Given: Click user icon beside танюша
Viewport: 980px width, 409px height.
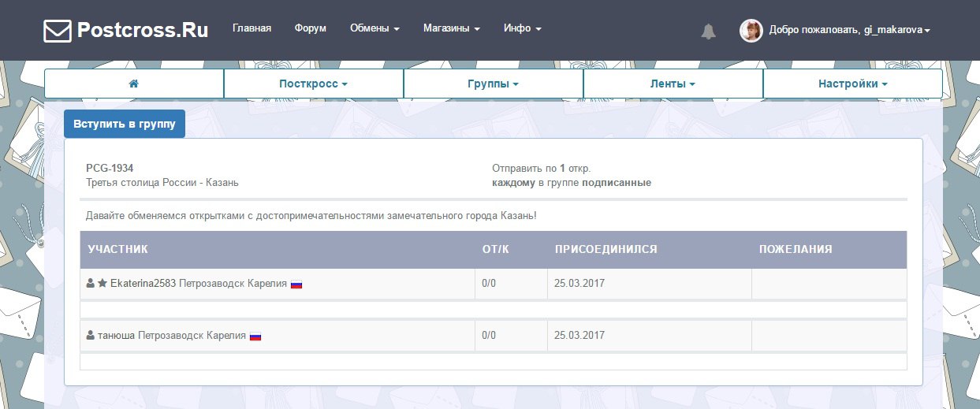Looking at the screenshot, I should [x=91, y=336].
